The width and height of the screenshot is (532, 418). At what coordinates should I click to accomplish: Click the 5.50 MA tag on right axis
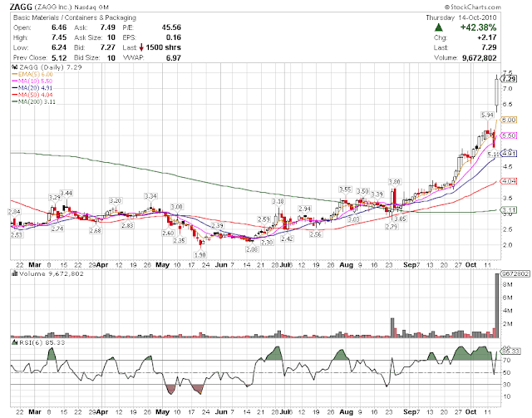click(x=509, y=135)
